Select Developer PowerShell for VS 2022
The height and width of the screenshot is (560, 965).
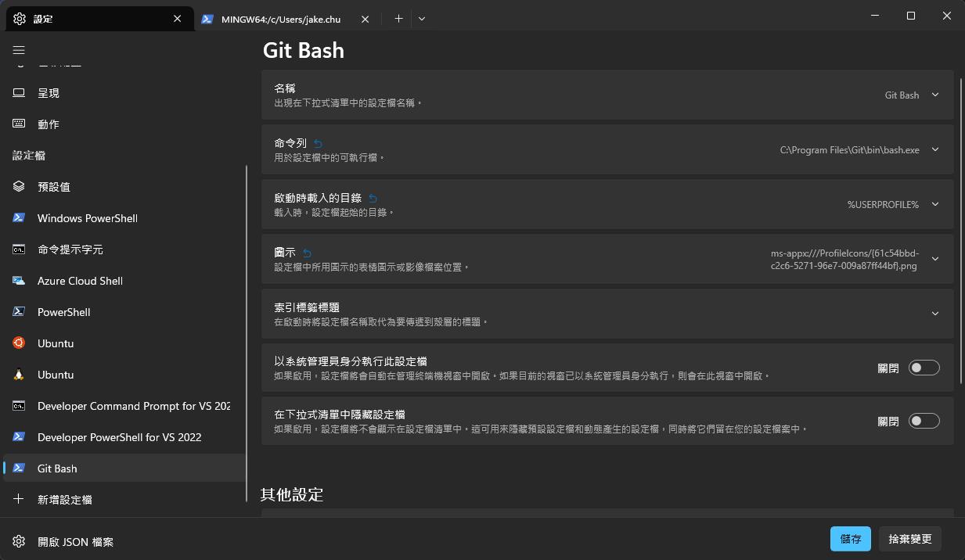(124, 436)
